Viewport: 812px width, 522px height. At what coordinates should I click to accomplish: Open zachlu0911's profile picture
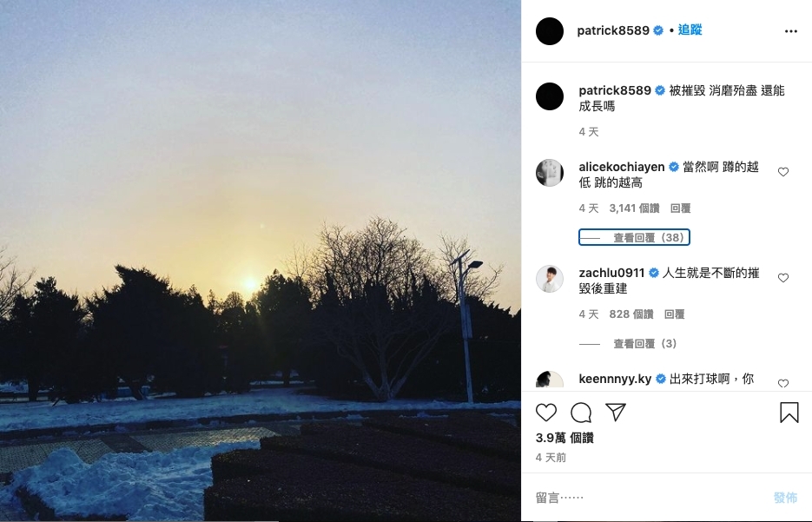[550, 279]
